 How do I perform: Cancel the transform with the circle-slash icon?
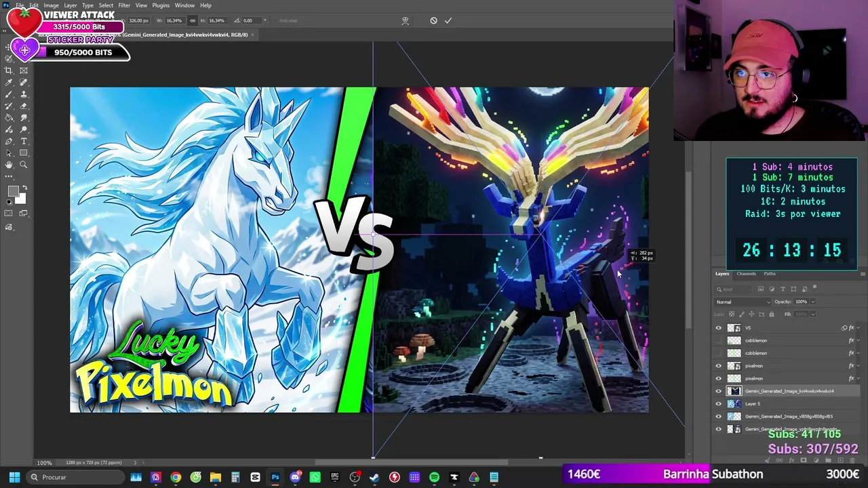[433, 20]
